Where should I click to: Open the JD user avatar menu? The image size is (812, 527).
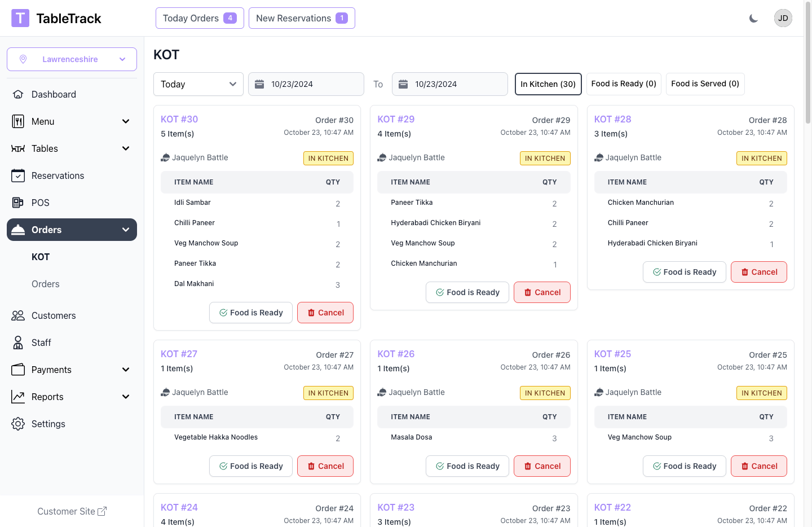(783, 18)
